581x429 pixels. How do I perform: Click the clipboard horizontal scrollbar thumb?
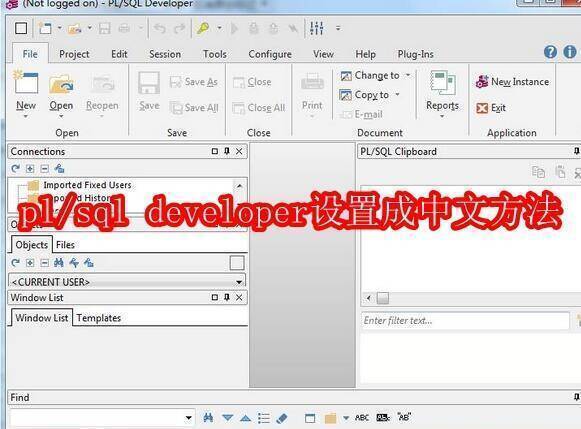[x=382, y=298]
